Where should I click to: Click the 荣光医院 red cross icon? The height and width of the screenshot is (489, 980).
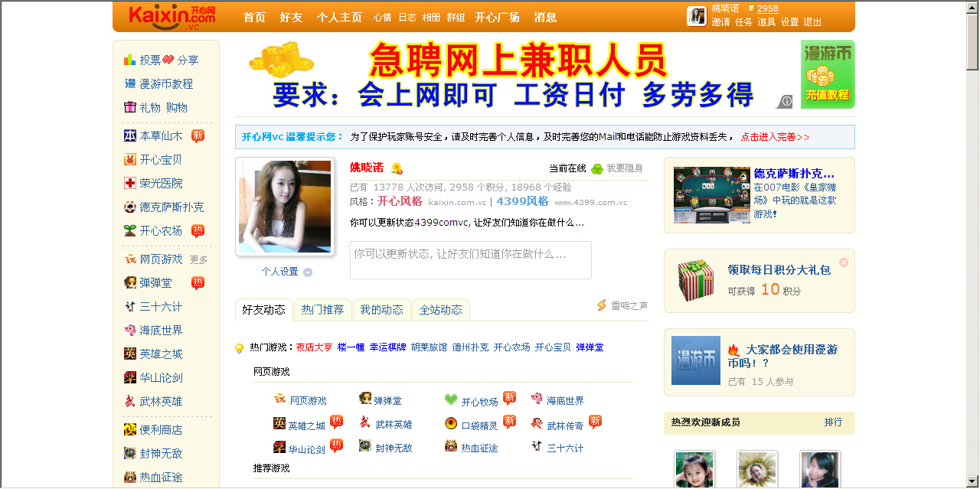pyautogui.click(x=129, y=184)
